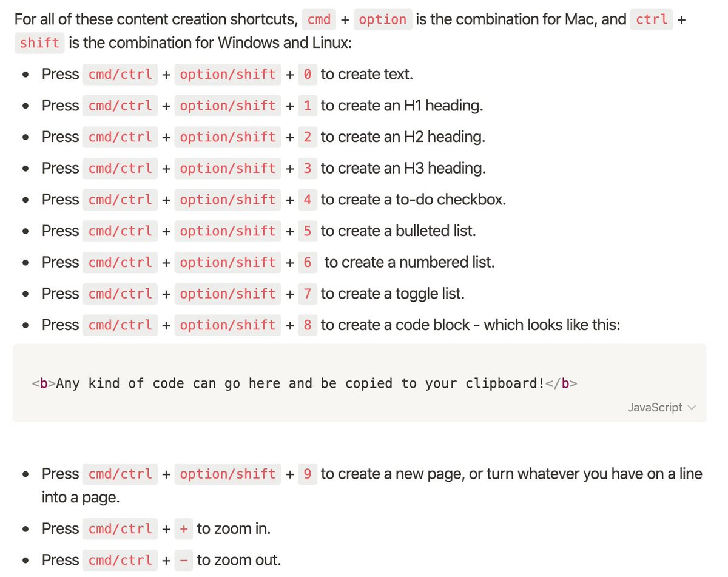
Task: Click the standalone "ctrl" chip in the intro sentence
Action: click(x=652, y=19)
